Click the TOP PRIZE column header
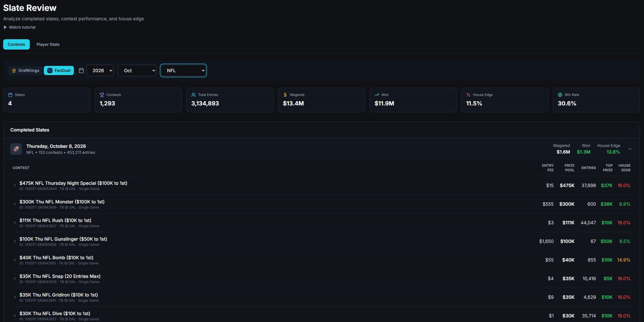 [x=607, y=168]
